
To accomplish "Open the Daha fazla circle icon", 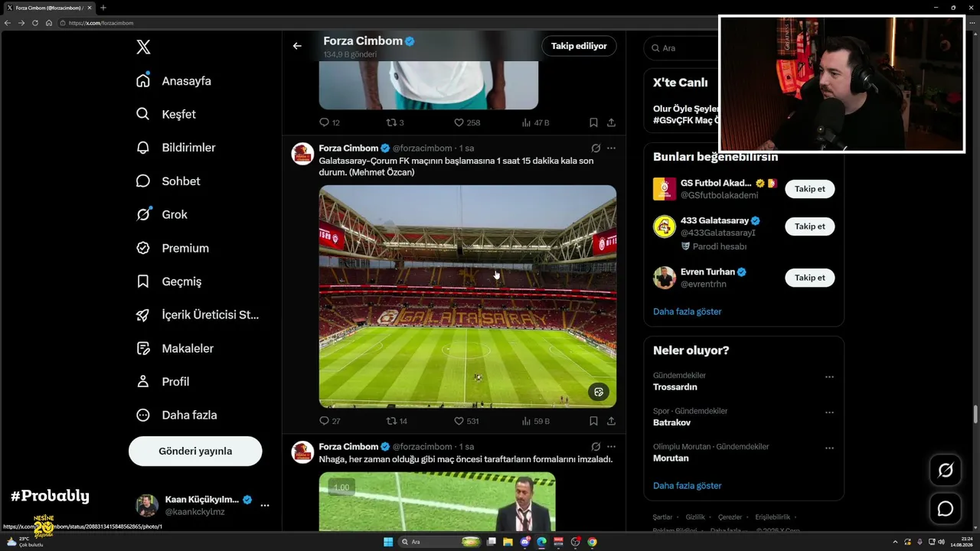I will [143, 415].
